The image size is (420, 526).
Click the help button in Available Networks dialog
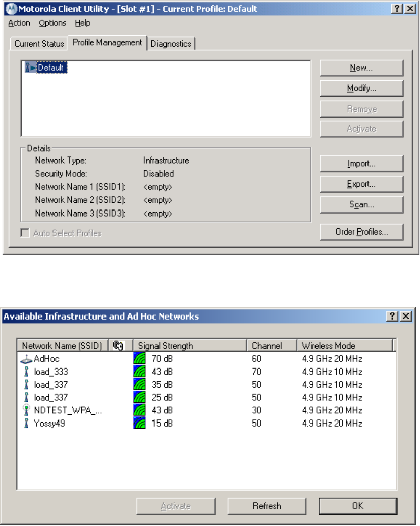(392, 316)
